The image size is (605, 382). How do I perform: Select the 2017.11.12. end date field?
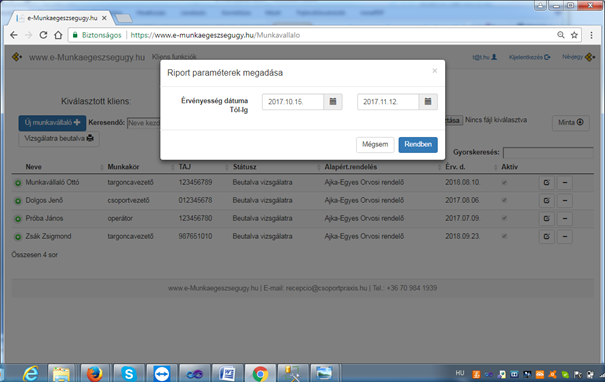[388, 101]
